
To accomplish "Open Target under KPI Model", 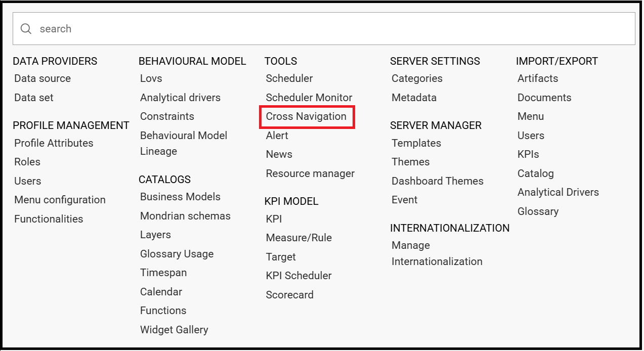I will 281,257.
